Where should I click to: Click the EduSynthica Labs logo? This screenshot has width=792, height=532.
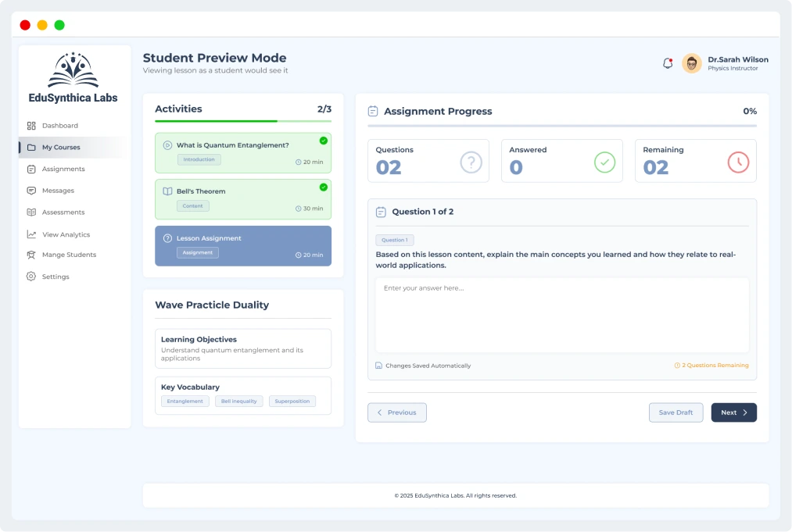pyautogui.click(x=73, y=78)
